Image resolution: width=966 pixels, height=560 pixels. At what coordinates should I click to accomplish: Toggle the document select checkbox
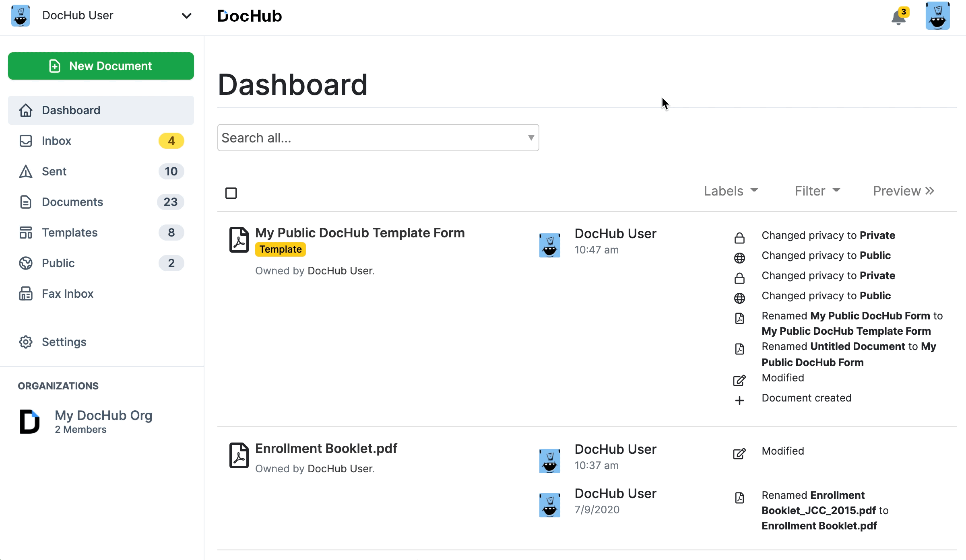pyautogui.click(x=231, y=192)
